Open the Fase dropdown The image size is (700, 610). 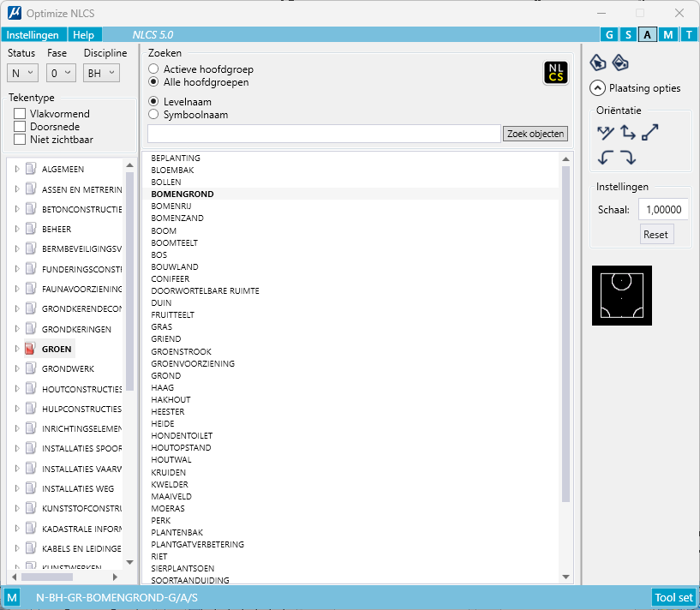(x=61, y=73)
